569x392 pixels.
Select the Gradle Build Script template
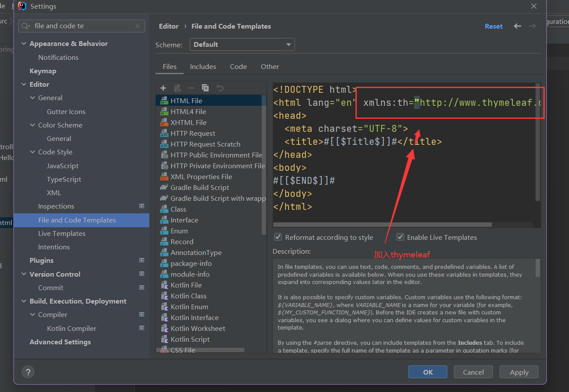[200, 187]
